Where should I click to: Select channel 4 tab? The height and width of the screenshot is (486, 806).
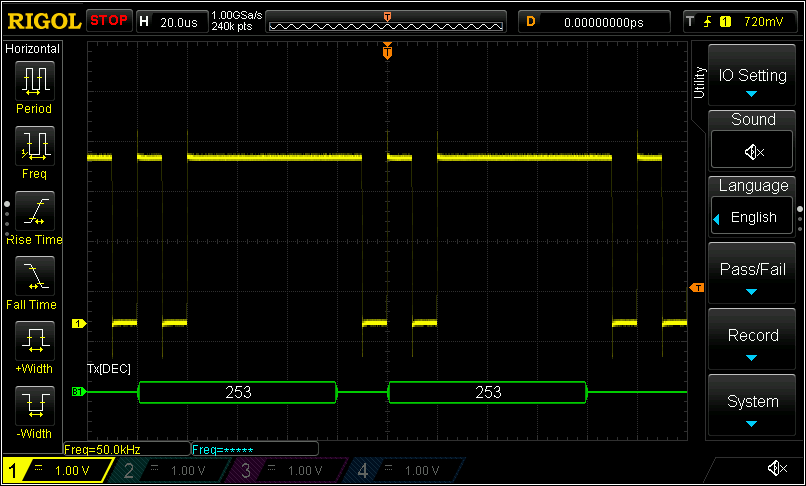[404, 471]
